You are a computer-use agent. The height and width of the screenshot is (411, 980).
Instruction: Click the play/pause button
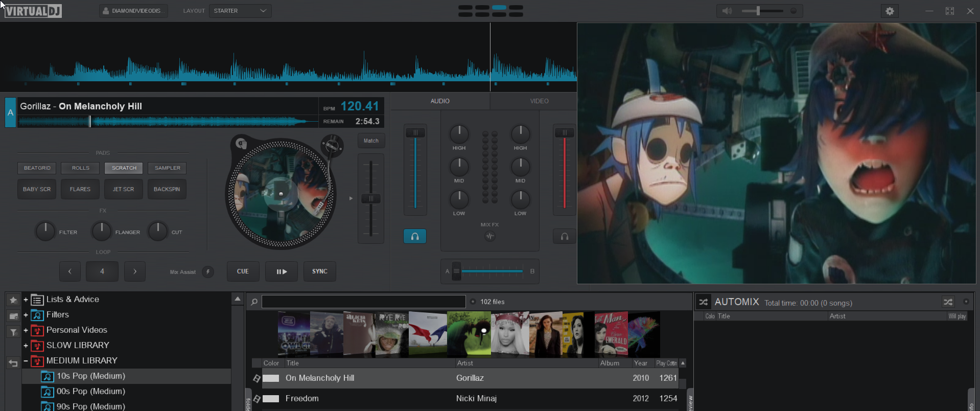pos(282,271)
